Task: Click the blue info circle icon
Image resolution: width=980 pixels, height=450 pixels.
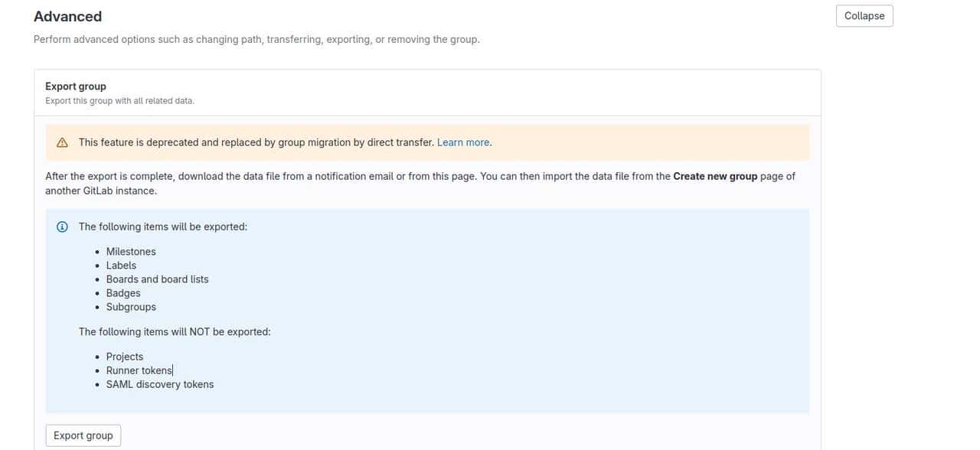Action: click(63, 227)
